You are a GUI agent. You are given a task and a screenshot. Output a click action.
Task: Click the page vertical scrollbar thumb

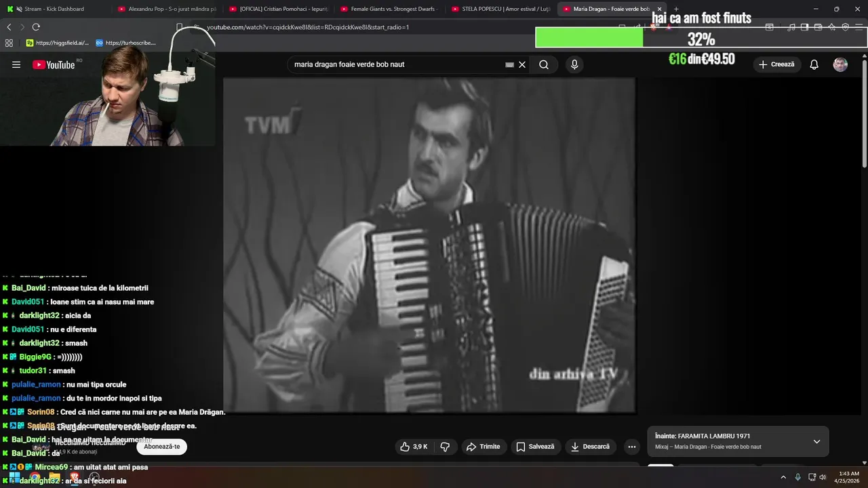click(864, 115)
